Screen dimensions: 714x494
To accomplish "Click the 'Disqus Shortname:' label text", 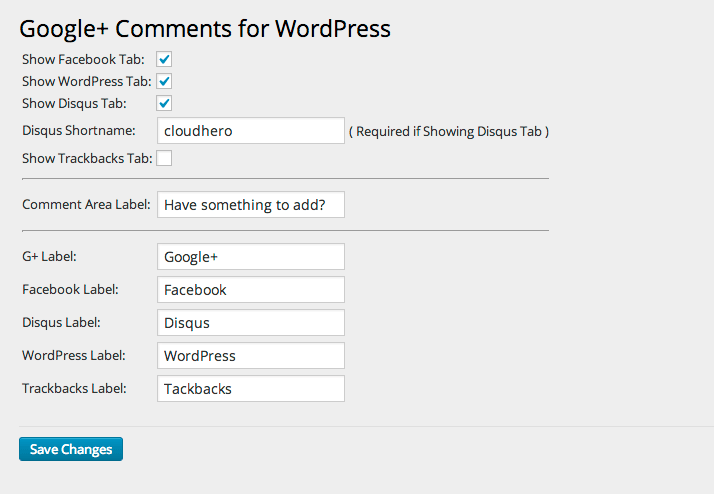I will [79, 131].
